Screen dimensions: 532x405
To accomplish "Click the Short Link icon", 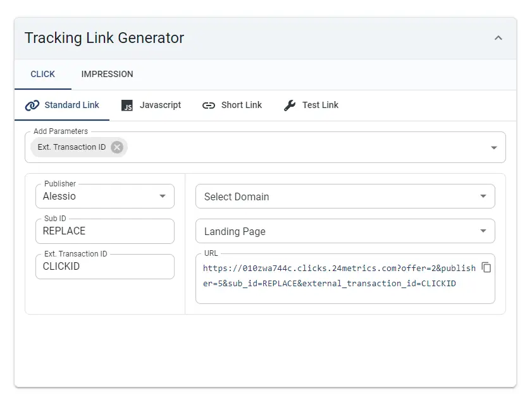I will click(x=209, y=106).
